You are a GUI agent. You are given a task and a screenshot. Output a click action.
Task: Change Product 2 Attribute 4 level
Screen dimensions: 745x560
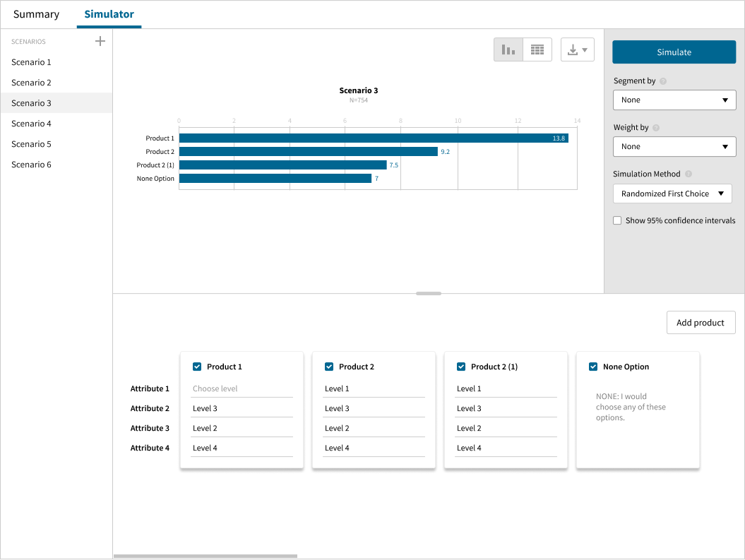click(x=374, y=448)
